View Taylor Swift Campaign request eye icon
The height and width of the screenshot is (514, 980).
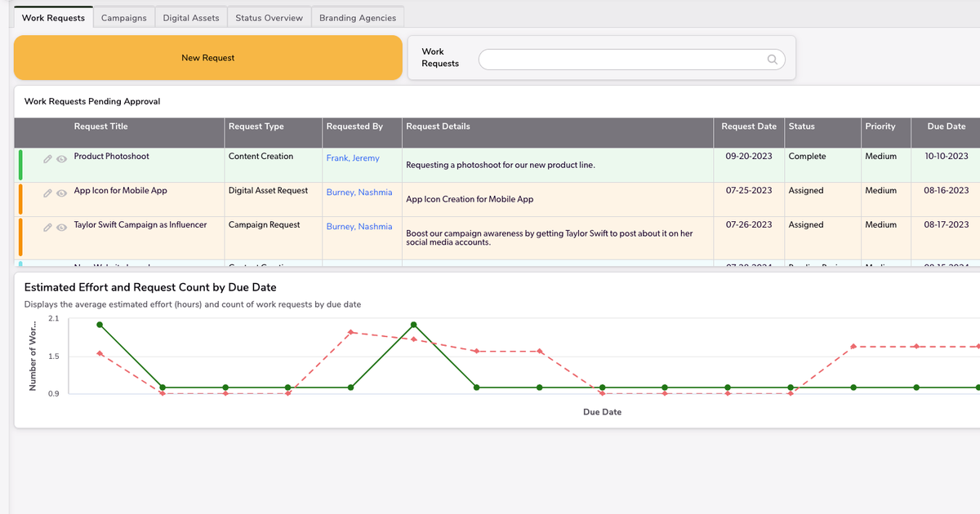click(x=61, y=228)
